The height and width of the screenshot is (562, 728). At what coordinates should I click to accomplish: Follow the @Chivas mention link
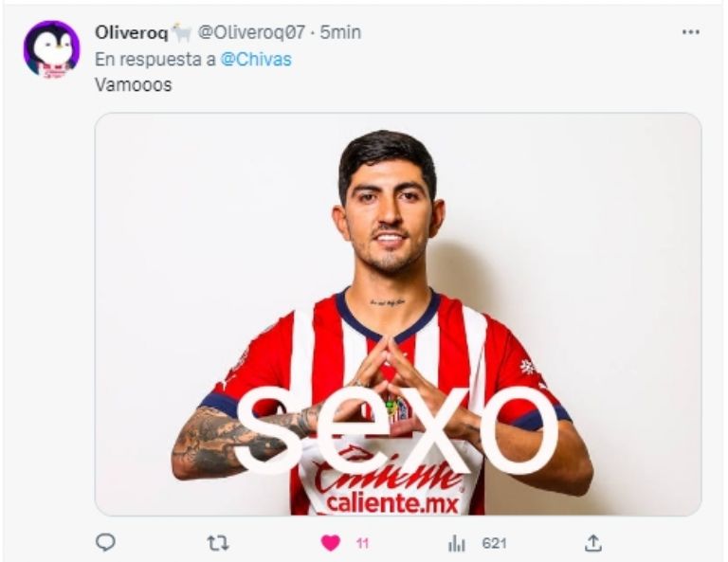point(256,60)
